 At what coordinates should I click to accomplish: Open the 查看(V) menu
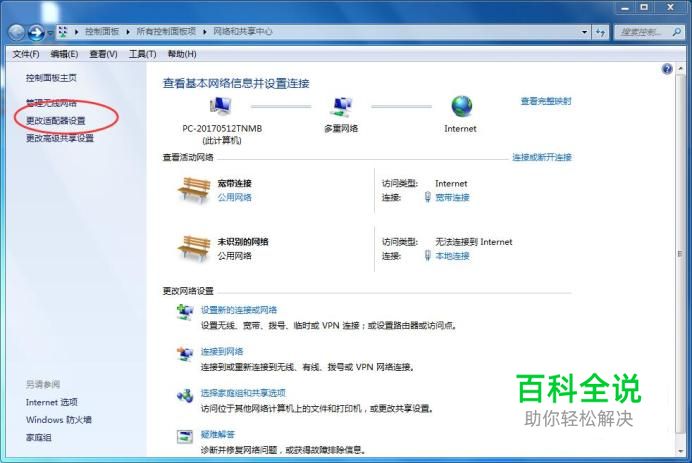pos(103,54)
